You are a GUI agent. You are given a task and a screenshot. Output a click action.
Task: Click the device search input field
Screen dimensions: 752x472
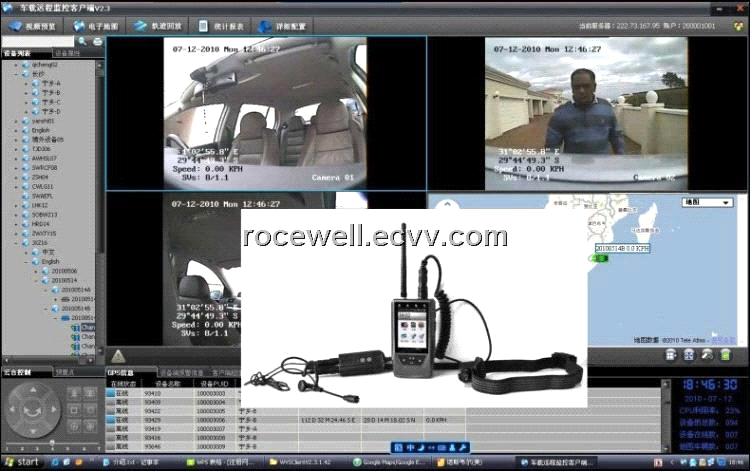tap(40, 41)
